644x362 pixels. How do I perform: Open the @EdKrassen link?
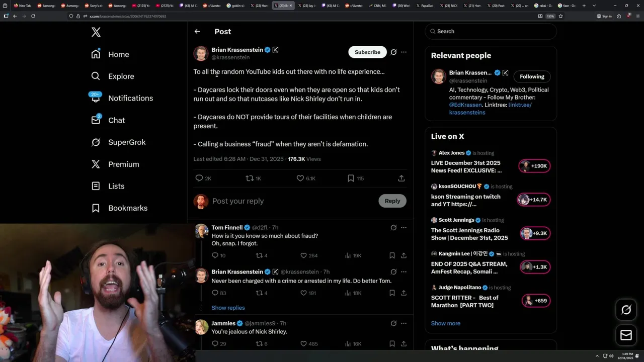point(466,105)
